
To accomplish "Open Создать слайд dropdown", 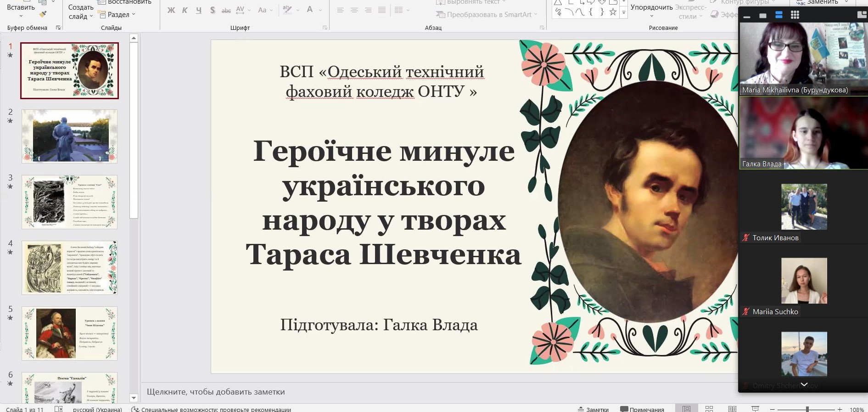I will click(81, 12).
